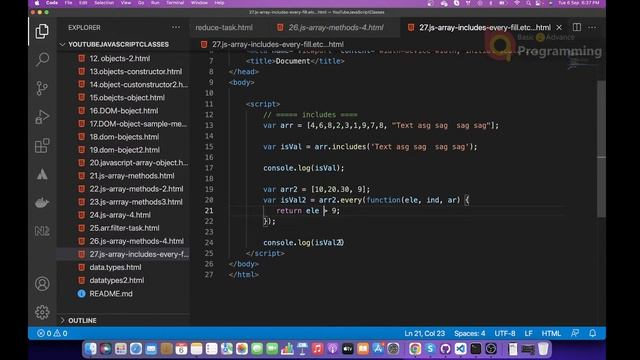Screen dimensions: 640x360
Task: Expand the OUTLINE section
Action: (x=82, y=321)
